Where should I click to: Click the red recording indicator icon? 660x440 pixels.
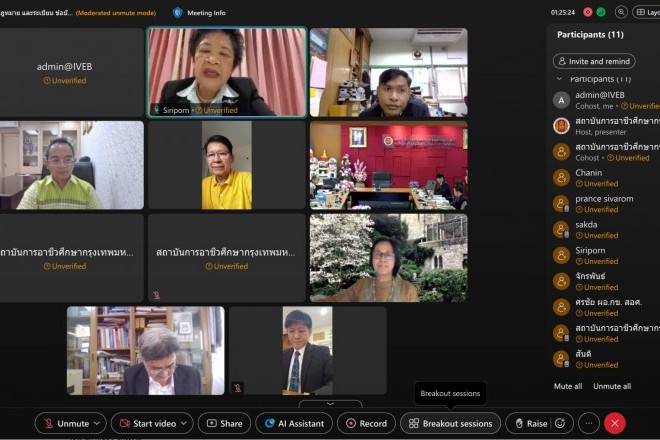pos(588,12)
